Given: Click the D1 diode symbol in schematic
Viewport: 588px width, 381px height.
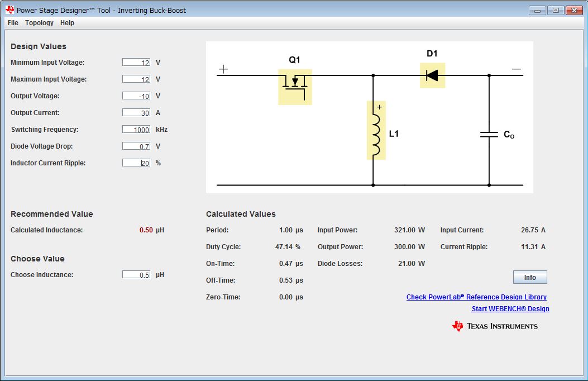Looking at the screenshot, I should (432, 75).
